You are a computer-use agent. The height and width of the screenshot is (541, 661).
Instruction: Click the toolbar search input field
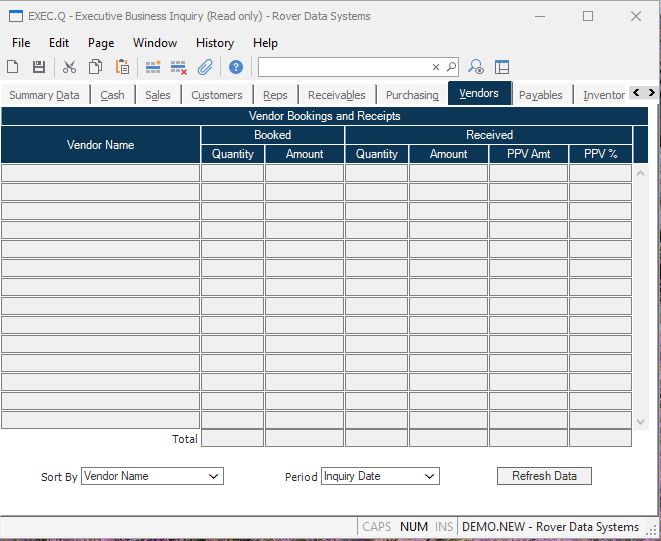(x=343, y=67)
